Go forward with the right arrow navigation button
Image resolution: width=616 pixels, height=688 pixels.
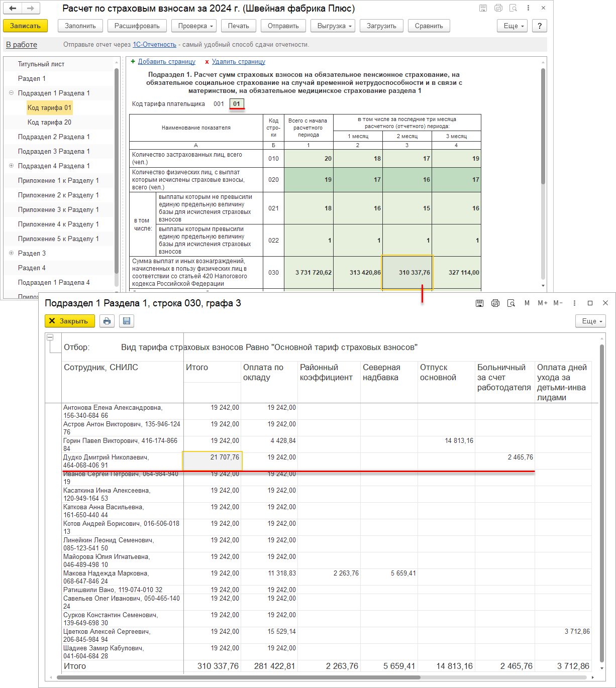click(30, 8)
